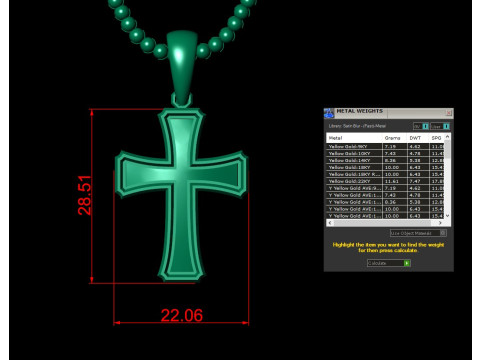The width and height of the screenshot is (480, 360).
Task: Click the SPG column header
Action: point(436,138)
